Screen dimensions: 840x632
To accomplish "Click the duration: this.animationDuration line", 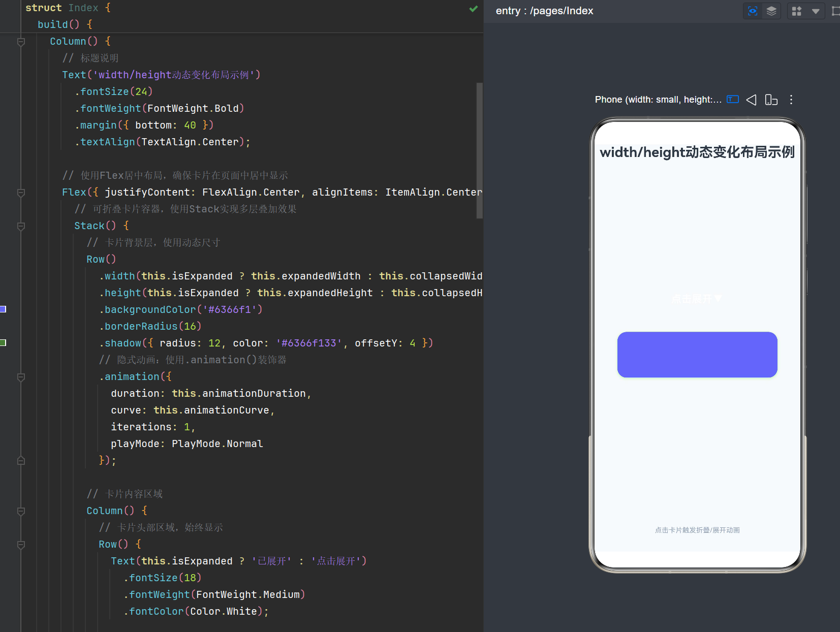I will coord(211,393).
